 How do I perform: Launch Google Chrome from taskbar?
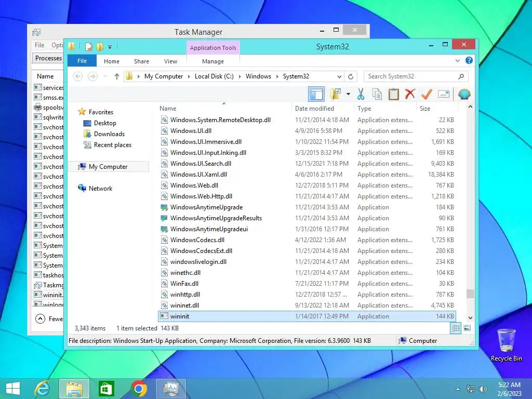[x=139, y=389]
